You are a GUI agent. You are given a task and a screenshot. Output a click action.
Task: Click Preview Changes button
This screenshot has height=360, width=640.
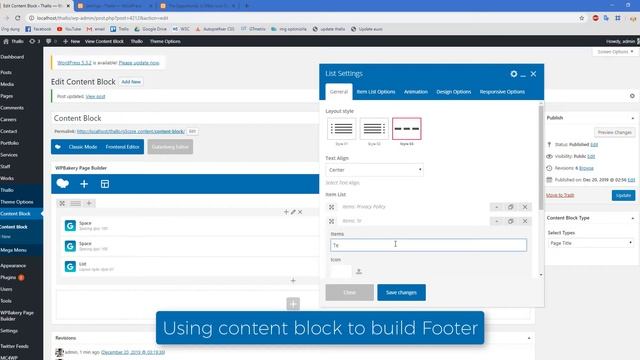614,133
